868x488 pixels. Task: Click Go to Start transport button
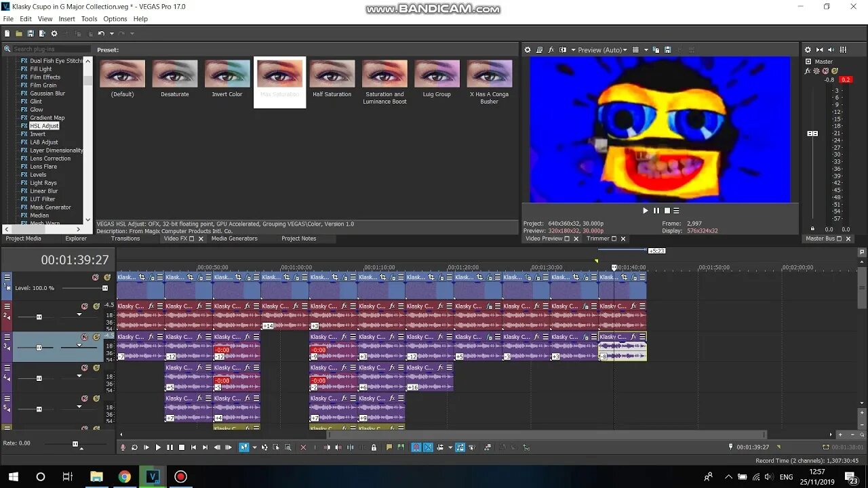[193, 447]
